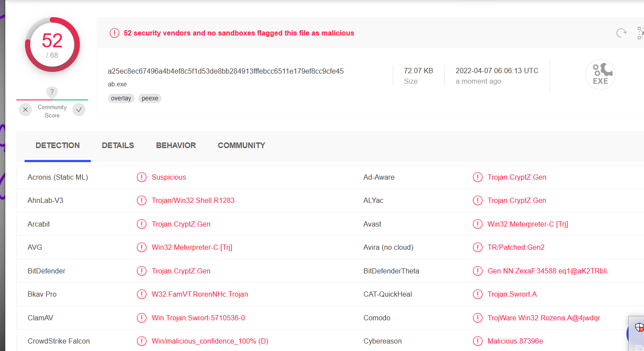644x351 pixels.
Task: Select the SHA-256 hash starting with a25ec8ec
Action: (x=226, y=71)
